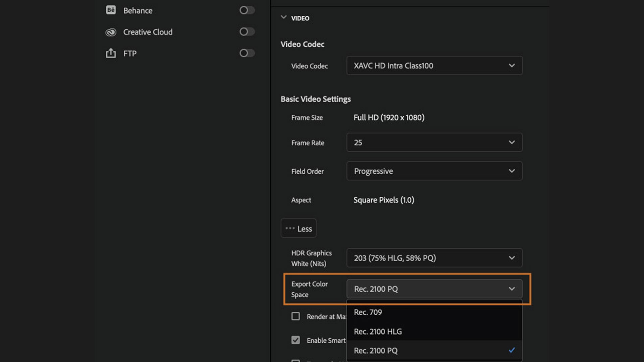Image resolution: width=644 pixels, height=362 pixels.
Task: Select Rec. 2100 PQ in the list
Action: (376, 351)
